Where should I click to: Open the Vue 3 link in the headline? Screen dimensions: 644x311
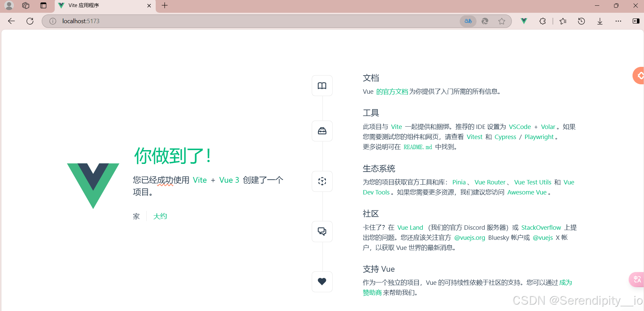[x=229, y=180]
